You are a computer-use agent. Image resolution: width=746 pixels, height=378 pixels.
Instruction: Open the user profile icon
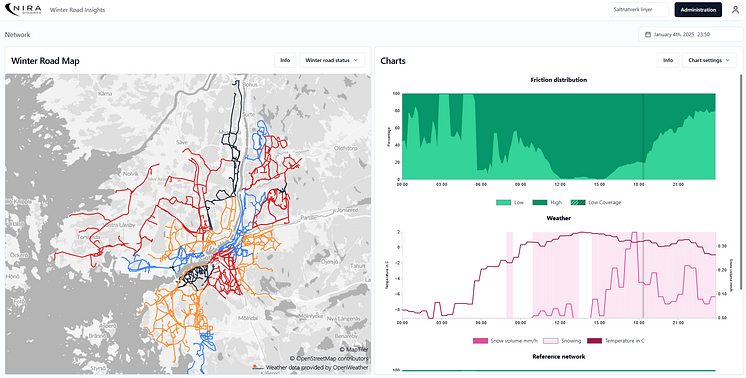click(735, 10)
